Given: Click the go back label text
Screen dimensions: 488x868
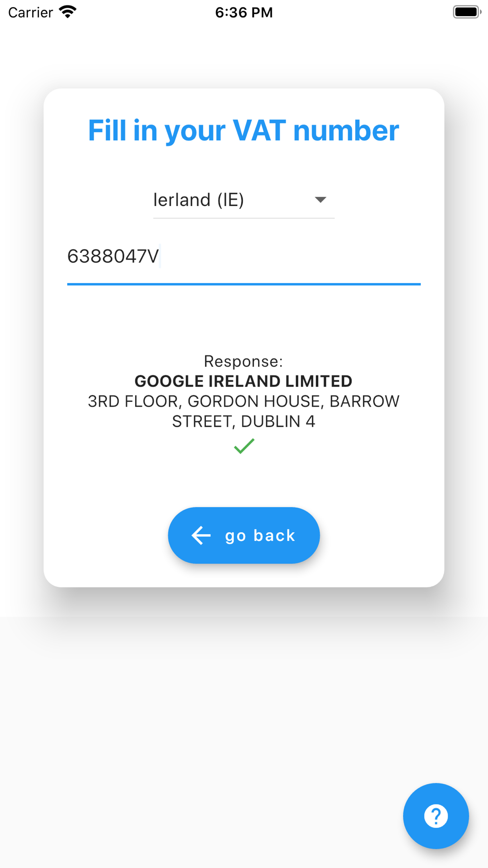Looking at the screenshot, I should 260,536.
